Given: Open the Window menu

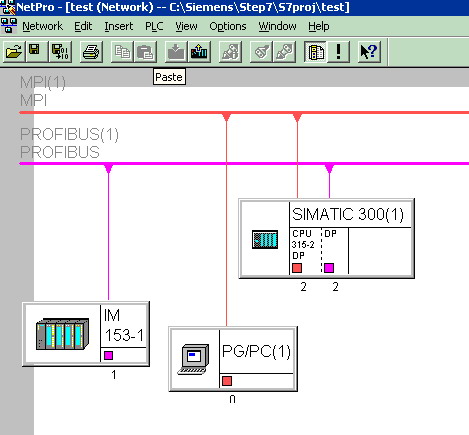Looking at the screenshot, I should (x=277, y=26).
